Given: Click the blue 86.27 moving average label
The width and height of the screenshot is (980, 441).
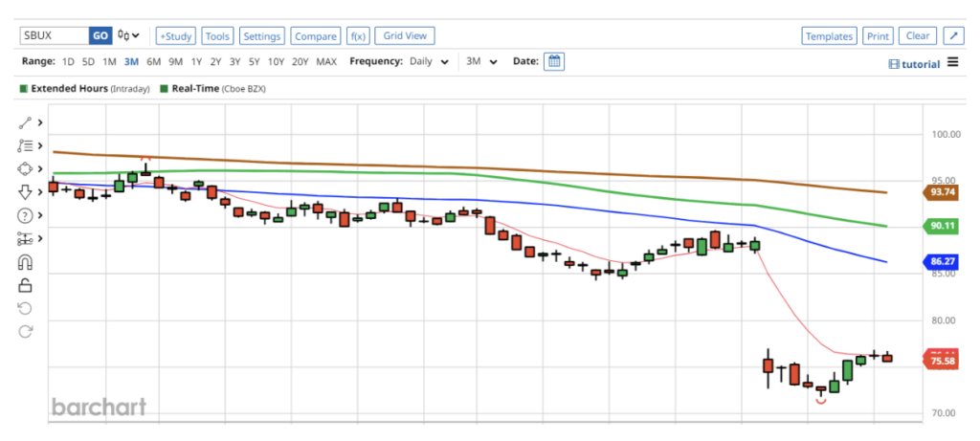Looking at the screenshot, I should [941, 262].
